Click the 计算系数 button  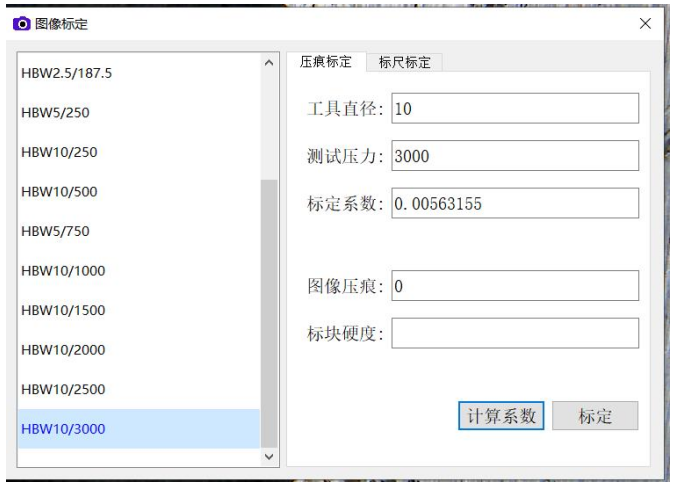(501, 416)
